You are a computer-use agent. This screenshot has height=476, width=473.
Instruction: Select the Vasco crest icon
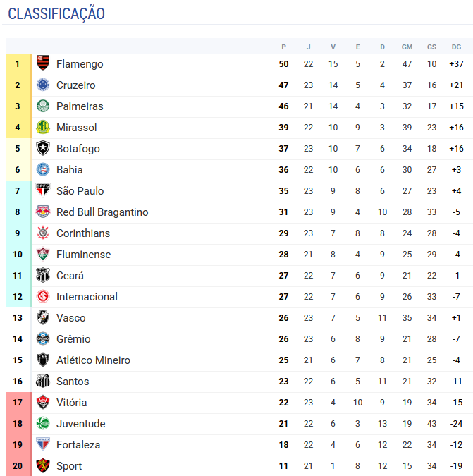coord(44,318)
